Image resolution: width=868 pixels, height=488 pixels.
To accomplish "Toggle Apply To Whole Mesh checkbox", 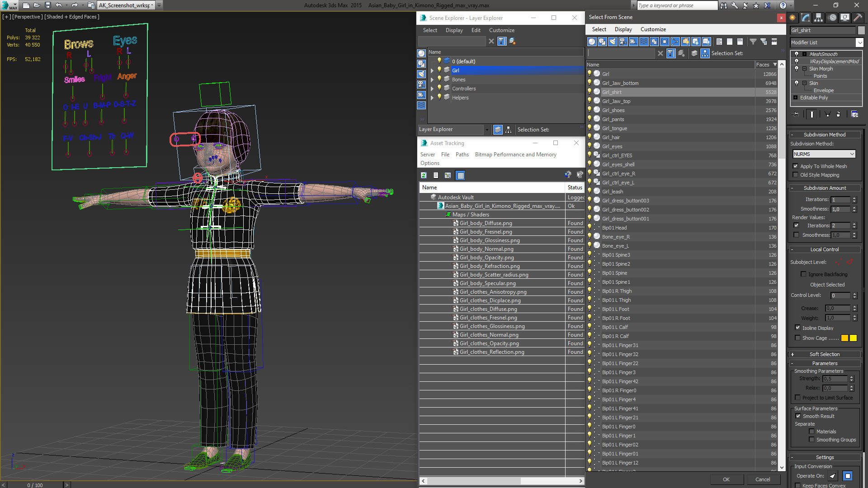I will 796,166.
